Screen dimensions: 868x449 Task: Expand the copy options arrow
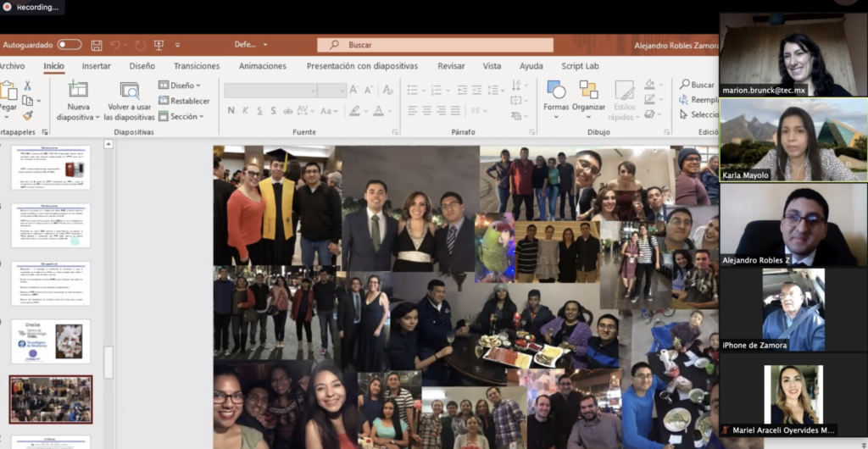(38, 101)
